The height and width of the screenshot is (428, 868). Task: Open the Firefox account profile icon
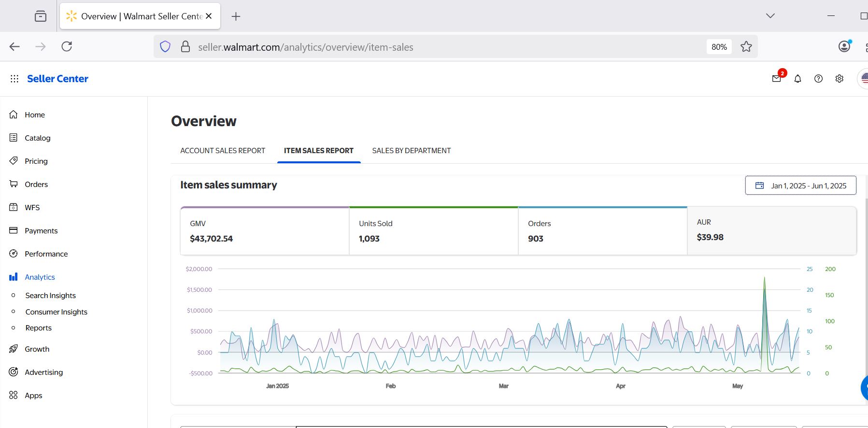[844, 46]
